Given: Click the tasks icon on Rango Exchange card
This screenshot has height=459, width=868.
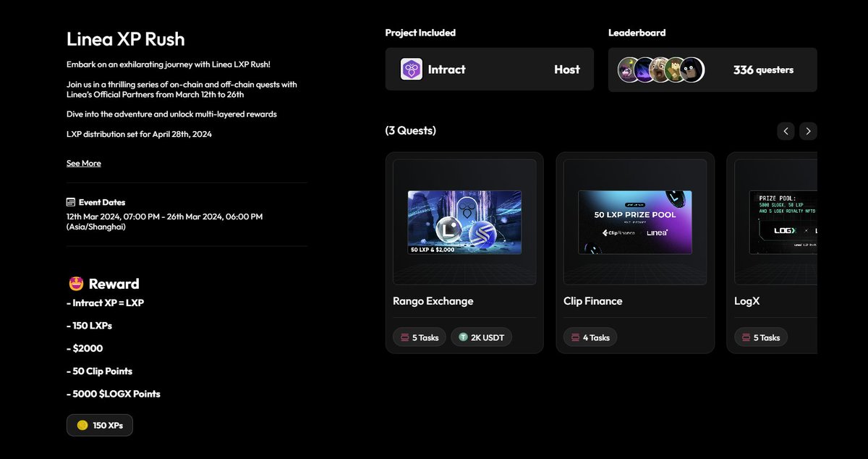Looking at the screenshot, I should point(404,337).
